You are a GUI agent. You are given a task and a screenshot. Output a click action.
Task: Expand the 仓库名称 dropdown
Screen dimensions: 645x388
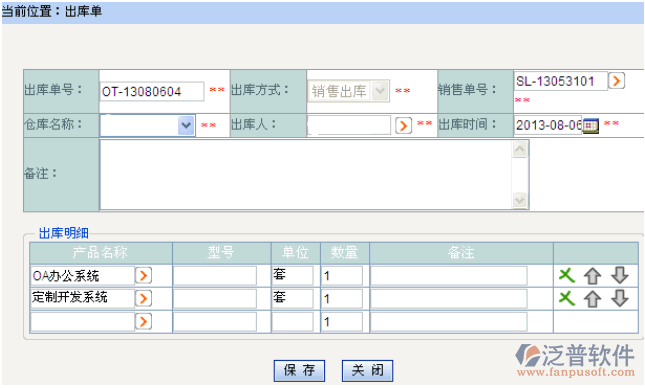tap(186, 125)
